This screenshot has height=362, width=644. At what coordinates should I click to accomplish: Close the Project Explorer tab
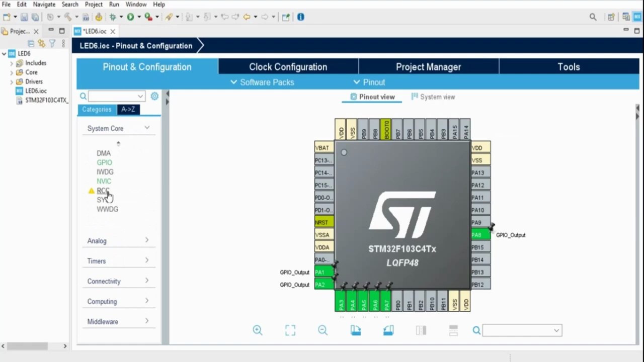tap(36, 31)
